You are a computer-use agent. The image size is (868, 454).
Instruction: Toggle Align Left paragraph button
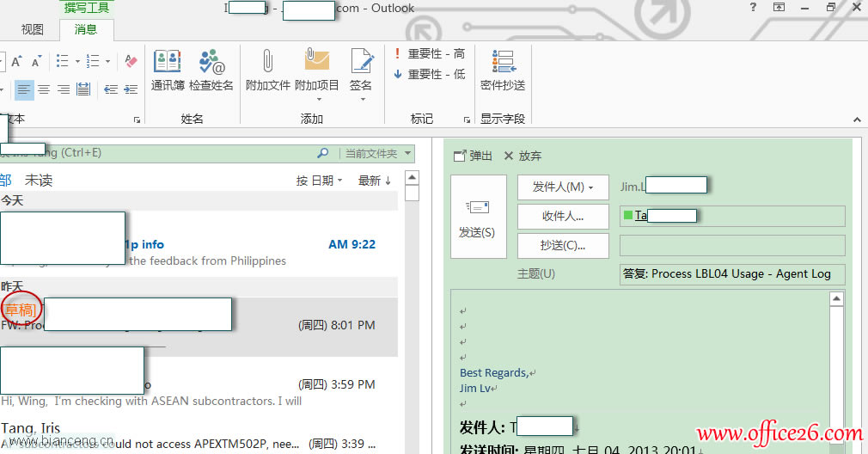pyautogui.click(x=24, y=89)
